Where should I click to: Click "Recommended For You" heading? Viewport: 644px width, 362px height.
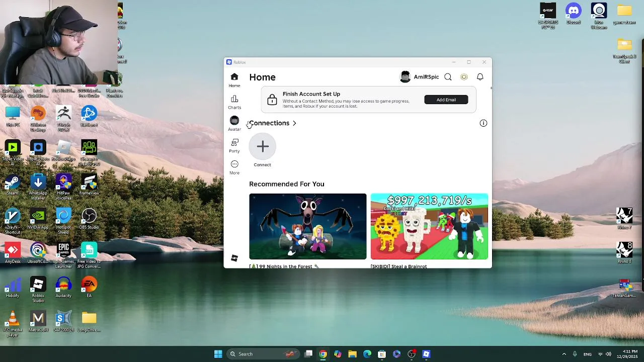(287, 184)
